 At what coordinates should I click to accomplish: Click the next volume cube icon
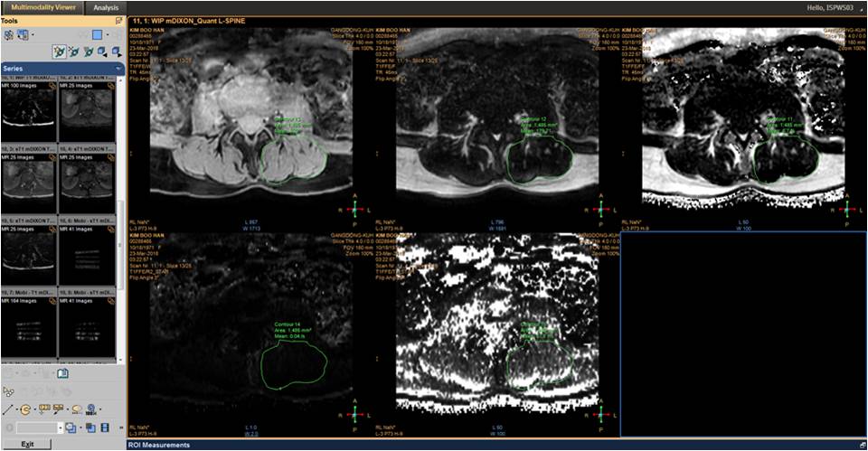click(117, 52)
